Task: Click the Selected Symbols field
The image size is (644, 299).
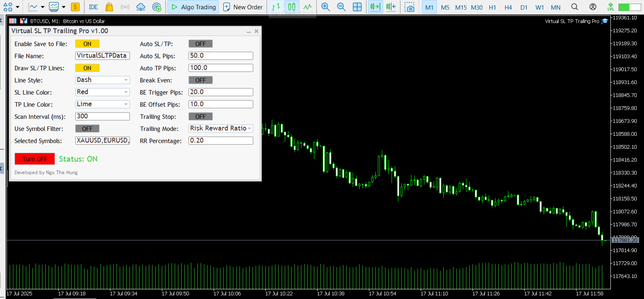Action: 102,141
